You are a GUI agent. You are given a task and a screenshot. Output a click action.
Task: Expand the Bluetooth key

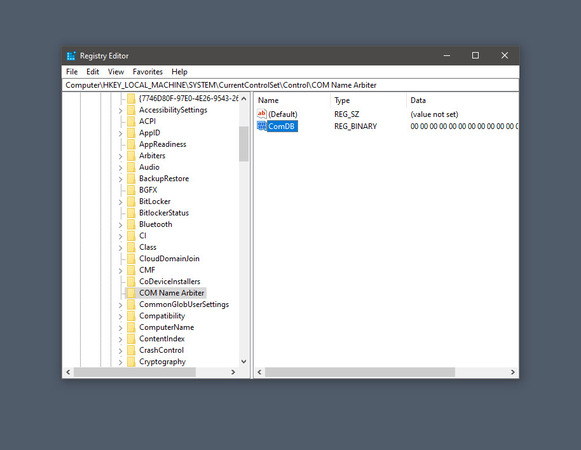(120, 225)
